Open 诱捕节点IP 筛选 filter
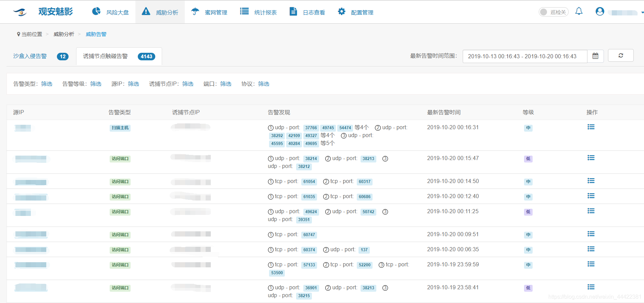This screenshot has height=303, width=644. 188,84
